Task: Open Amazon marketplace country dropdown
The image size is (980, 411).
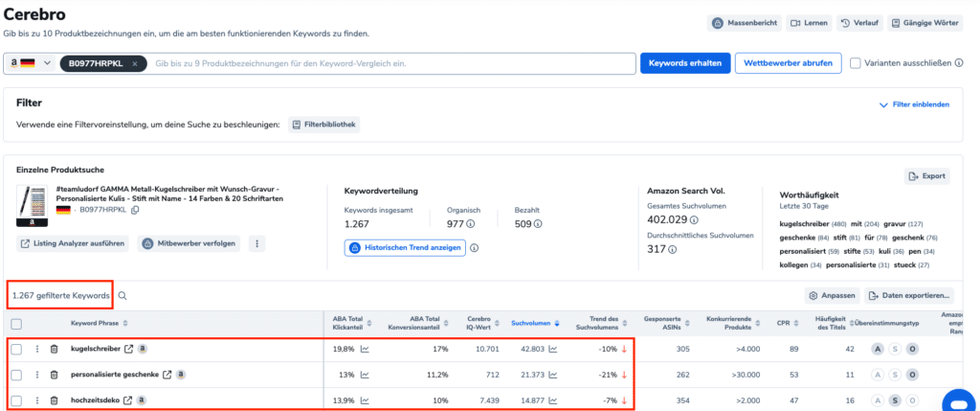Action: (30, 63)
